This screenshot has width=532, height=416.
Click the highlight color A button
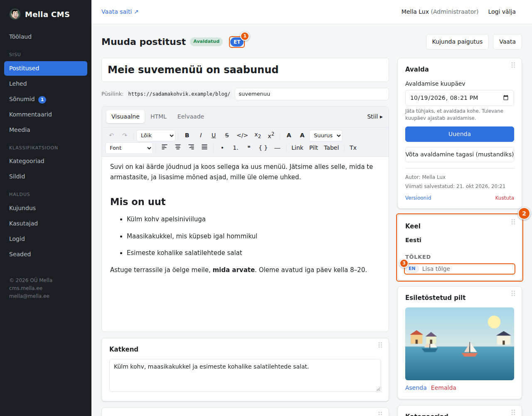click(302, 135)
